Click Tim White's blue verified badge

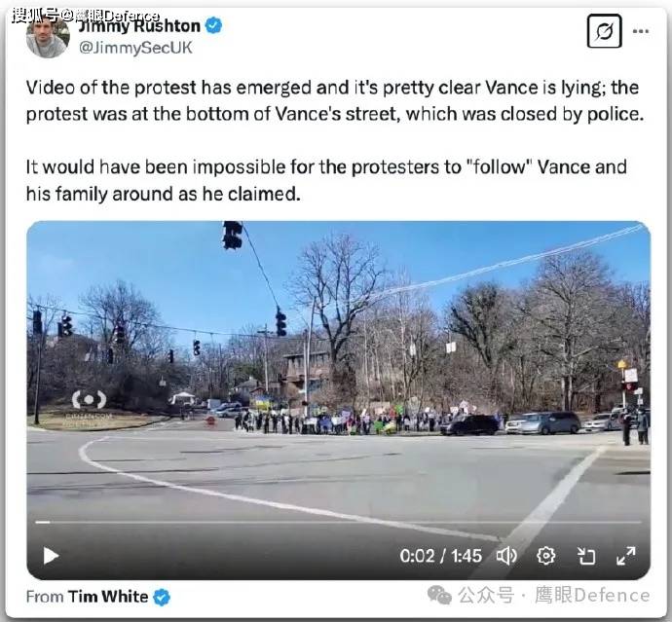click(162, 597)
